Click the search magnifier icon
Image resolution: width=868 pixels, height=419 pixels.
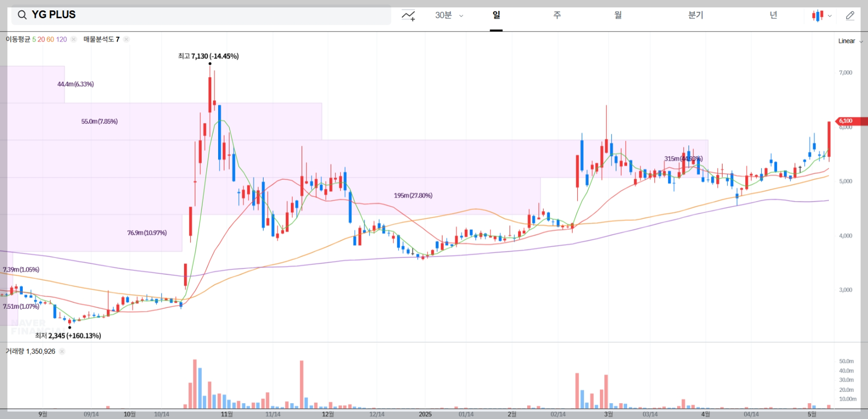(22, 15)
